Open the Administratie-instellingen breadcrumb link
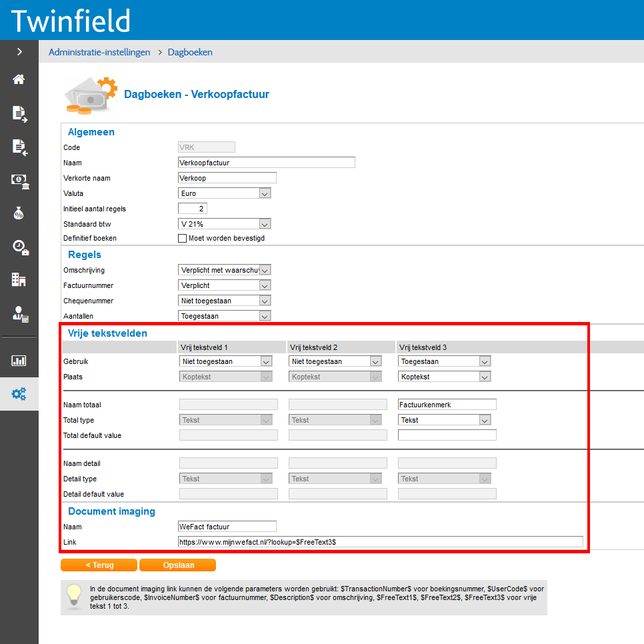The height and width of the screenshot is (644, 644). pyautogui.click(x=99, y=51)
